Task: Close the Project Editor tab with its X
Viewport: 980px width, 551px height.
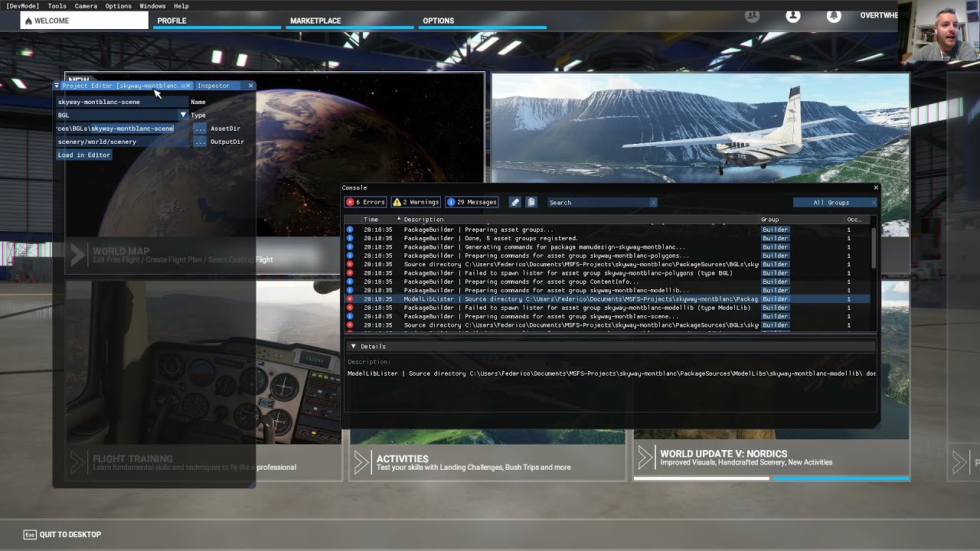Action: point(188,86)
